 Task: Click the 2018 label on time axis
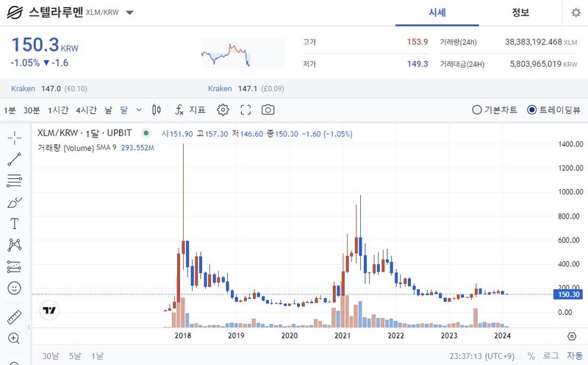tap(182, 336)
